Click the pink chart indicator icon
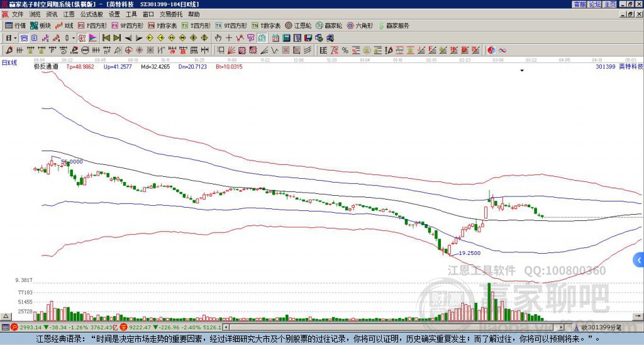Screen dimensions: 644x345 pyautogui.click(x=45, y=38)
